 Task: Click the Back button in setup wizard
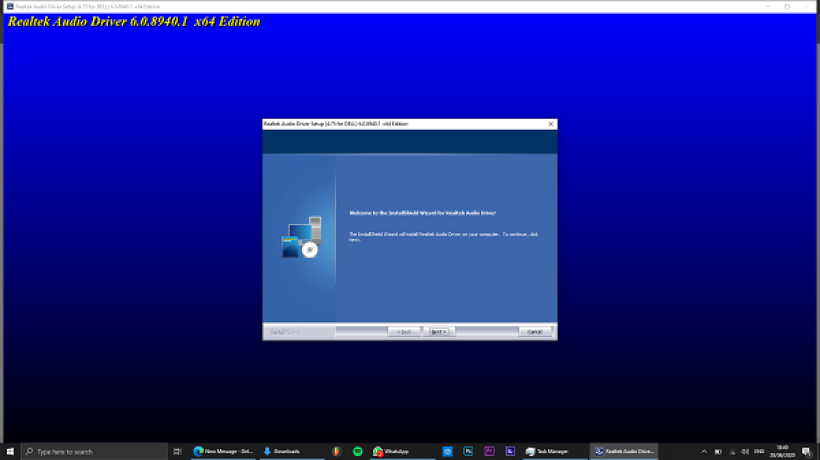pyautogui.click(x=404, y=332)
